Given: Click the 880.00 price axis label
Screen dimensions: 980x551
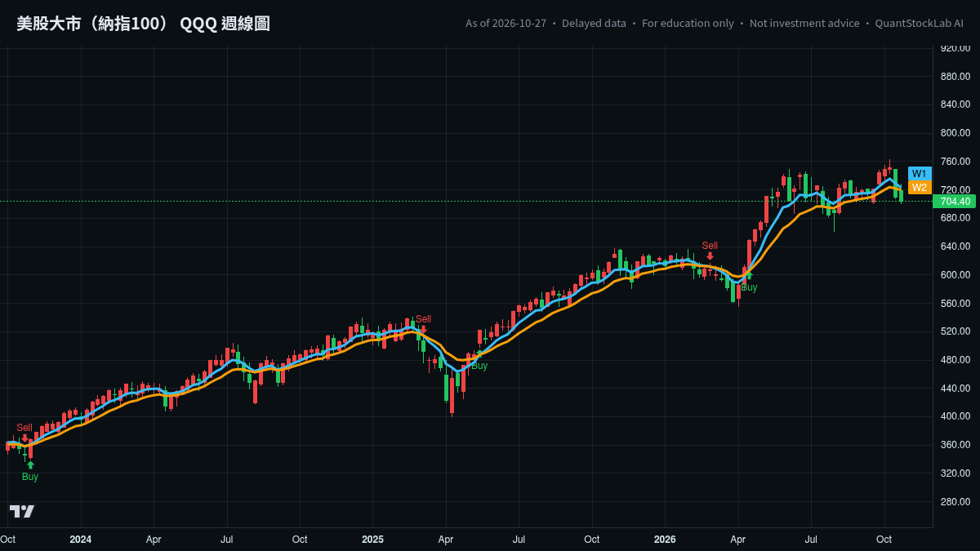Looking at the screenshot, I should 955,77.
